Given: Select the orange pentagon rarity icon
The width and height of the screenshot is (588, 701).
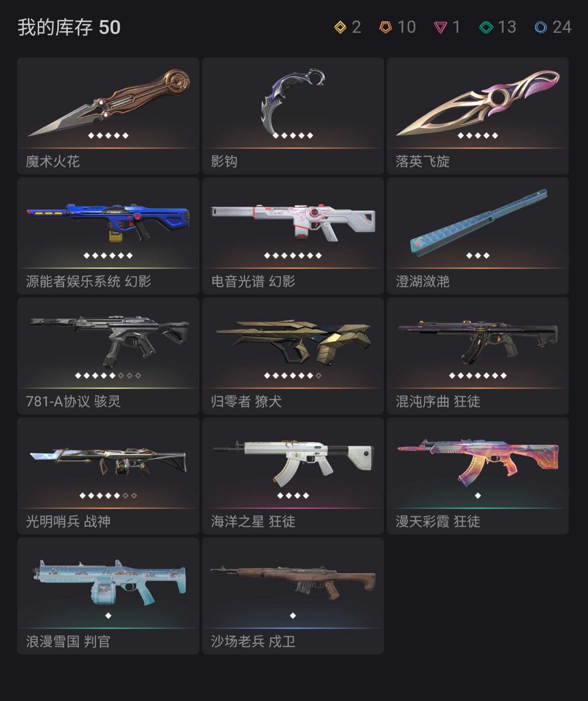Looking at the screenshot, I should pyautogui.click(x=386, y=27).
